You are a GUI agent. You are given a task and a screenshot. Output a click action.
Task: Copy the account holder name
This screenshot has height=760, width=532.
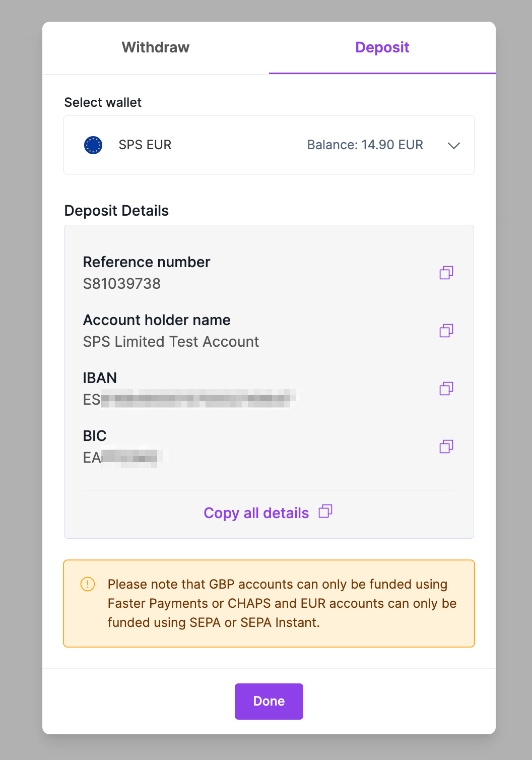click(446, 331)
